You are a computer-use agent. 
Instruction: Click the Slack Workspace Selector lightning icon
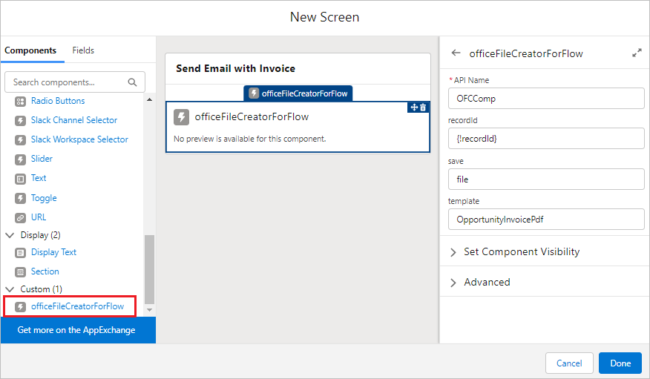point(20,140)
